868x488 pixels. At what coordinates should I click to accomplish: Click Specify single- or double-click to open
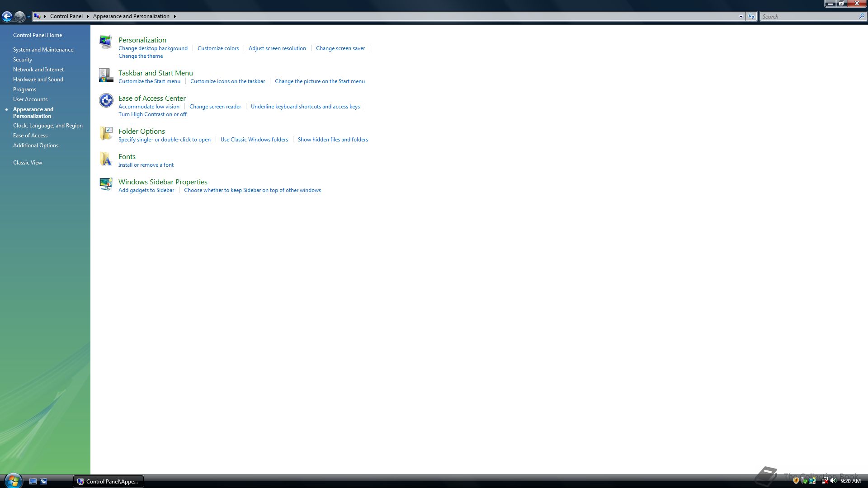(165, 140)
